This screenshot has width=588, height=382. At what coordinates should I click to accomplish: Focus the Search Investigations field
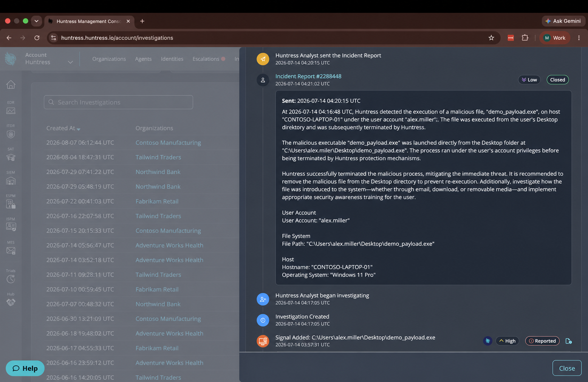(x=118, y=102)
